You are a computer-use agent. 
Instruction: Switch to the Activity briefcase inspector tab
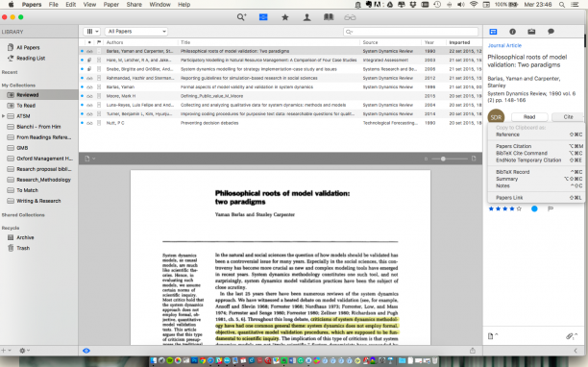click(531, 32)
